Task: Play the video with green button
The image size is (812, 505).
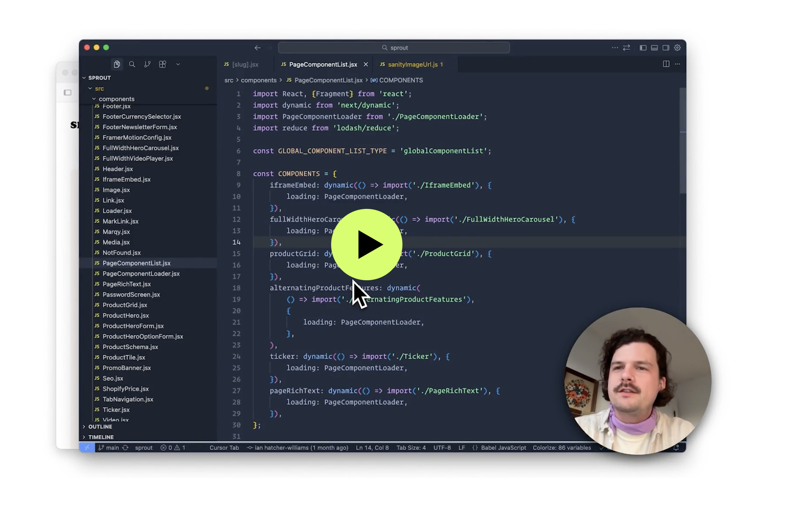Action: point(366,245)
